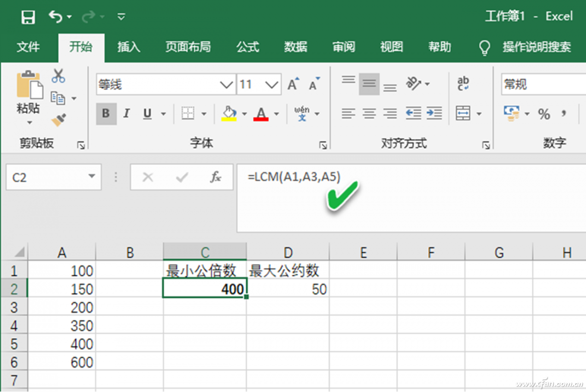The height and width of the screenshot is (392, 586).
Task: Select Bottom Align icon
Action: coord(390,87)
